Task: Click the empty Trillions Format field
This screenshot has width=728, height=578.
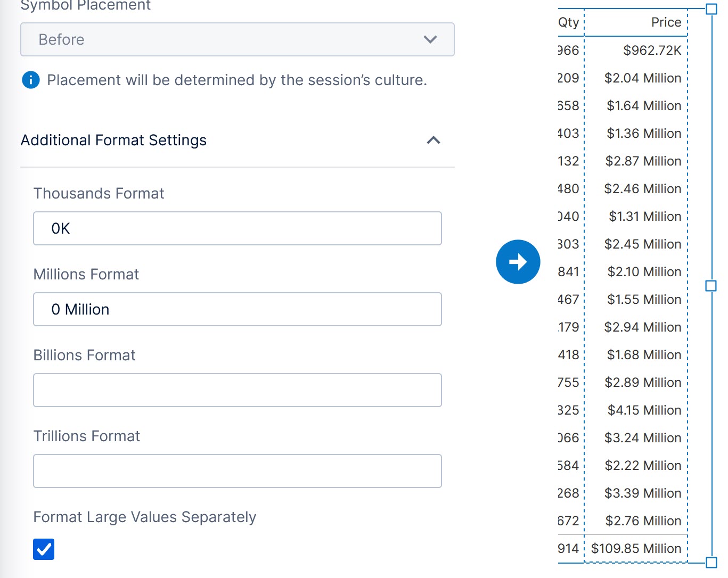Action: 237,471
